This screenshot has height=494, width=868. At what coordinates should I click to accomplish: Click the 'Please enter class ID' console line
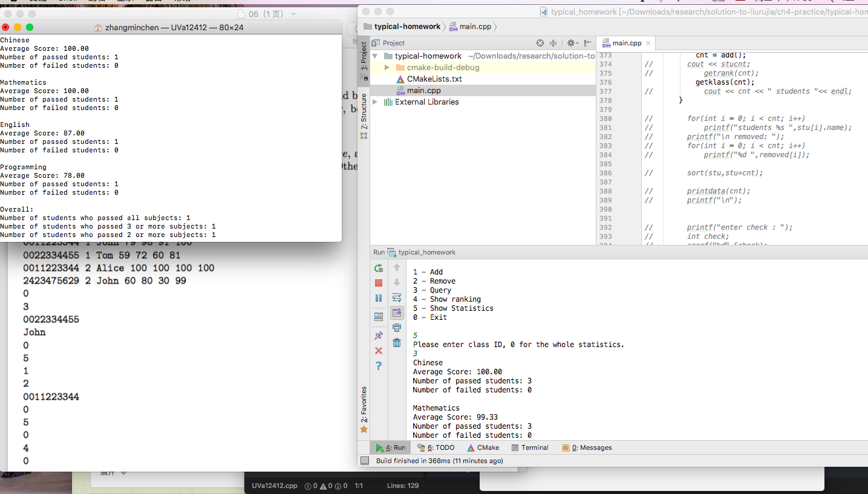point(518,344)
